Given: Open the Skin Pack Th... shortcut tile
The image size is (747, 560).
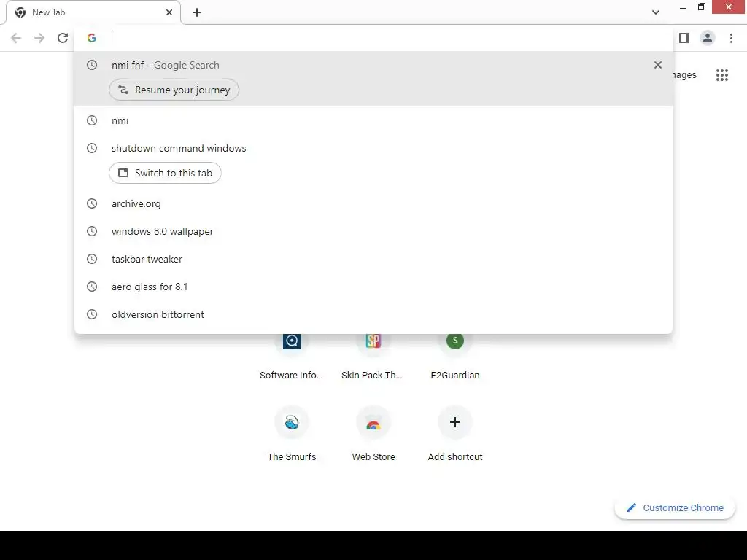Looking at the screenshot, I should point(373,355).
